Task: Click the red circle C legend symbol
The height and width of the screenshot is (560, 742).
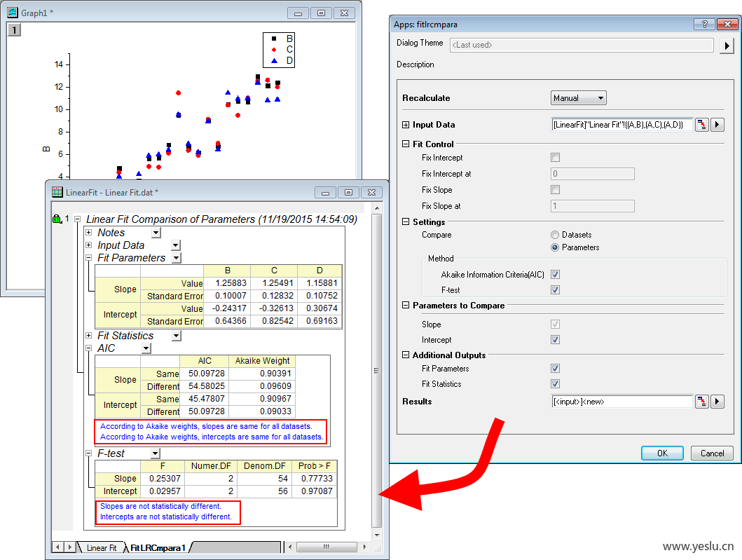Action: pyautogui.click(x=273, y=49)
